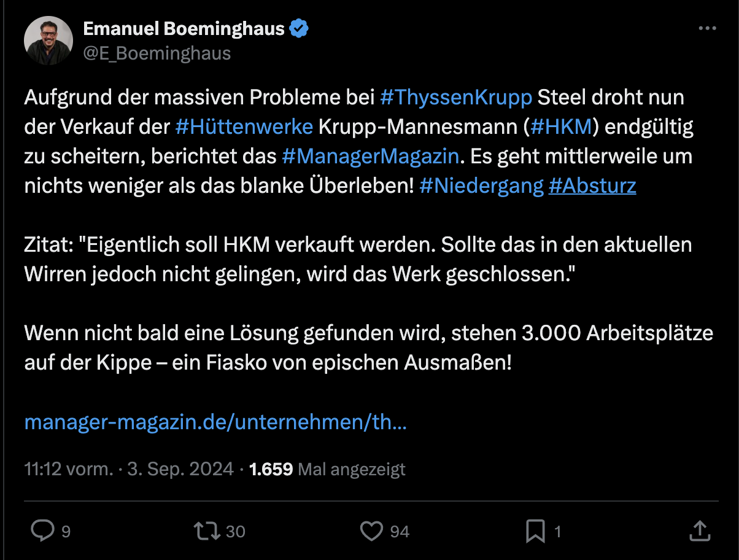Open Emanuel Boeminghaus's profile picture
This screenshot has height=560, width=739.
click(48, 41)
